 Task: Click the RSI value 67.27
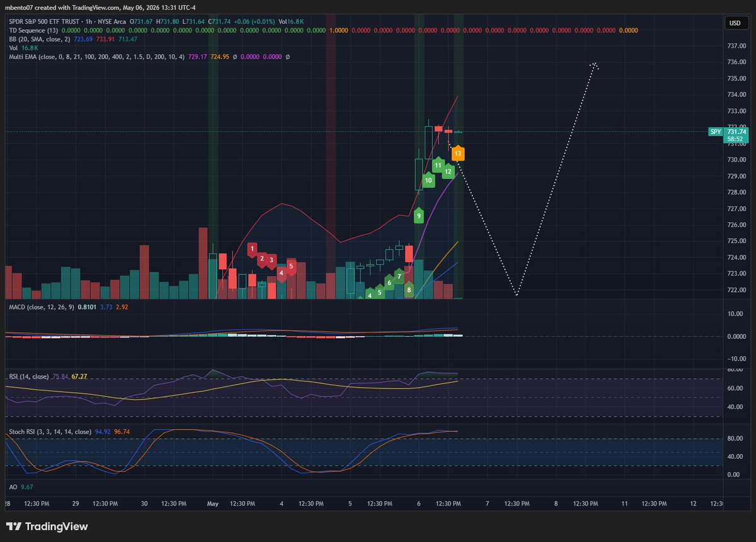[79, 376]
